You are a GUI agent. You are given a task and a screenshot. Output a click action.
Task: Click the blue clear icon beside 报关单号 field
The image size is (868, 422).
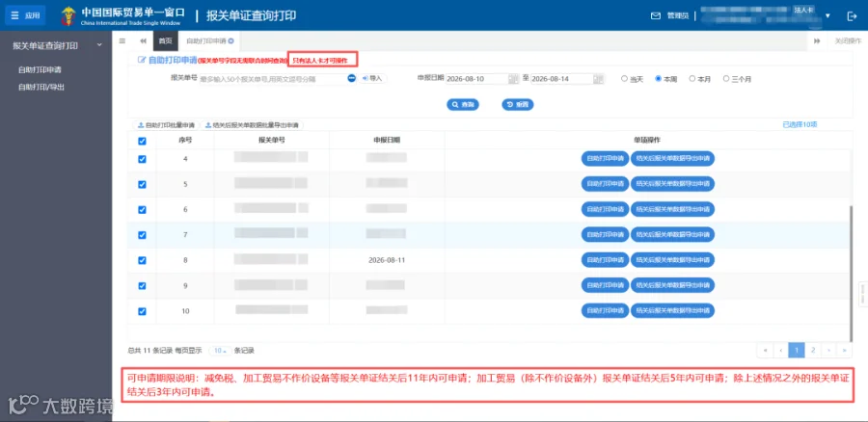pos(351,79)
